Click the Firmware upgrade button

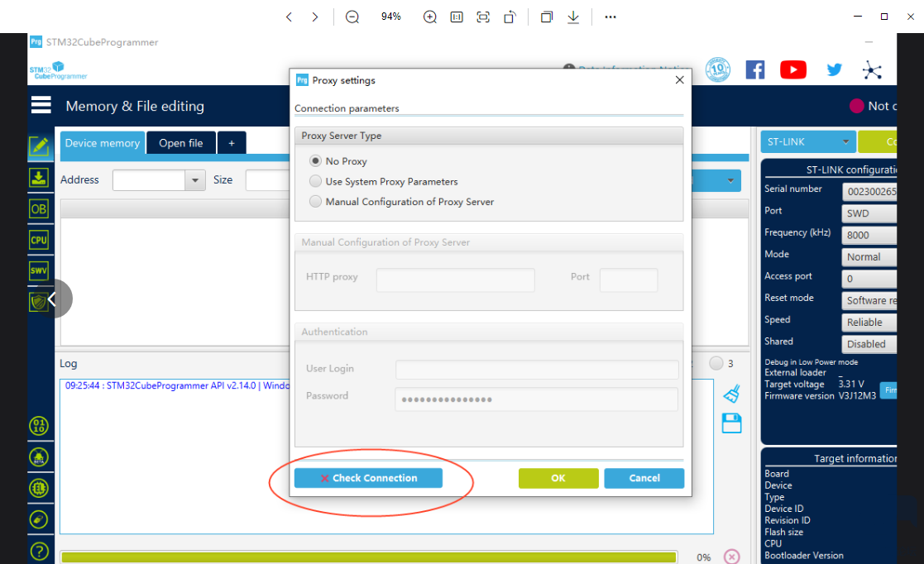[x=888, y=390]
